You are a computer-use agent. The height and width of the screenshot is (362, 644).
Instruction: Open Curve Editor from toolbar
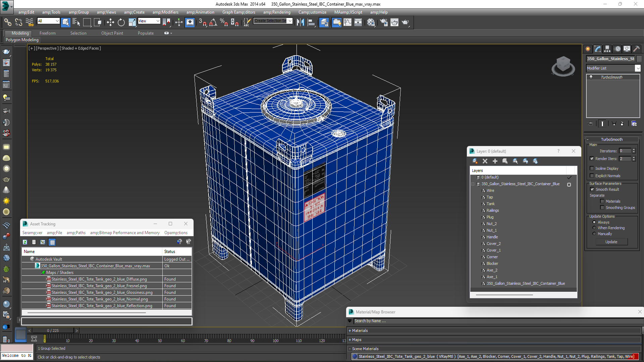pyautogui.click(x=347, y=22)
